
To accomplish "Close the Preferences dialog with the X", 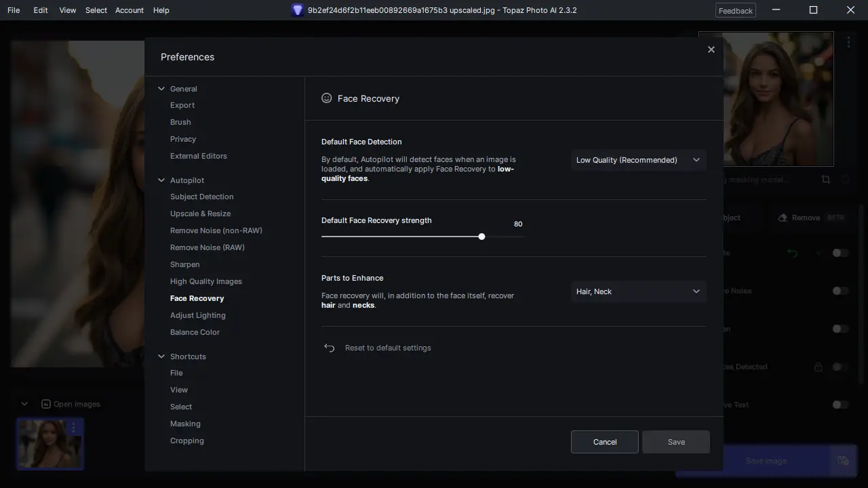I will (711, 49).
